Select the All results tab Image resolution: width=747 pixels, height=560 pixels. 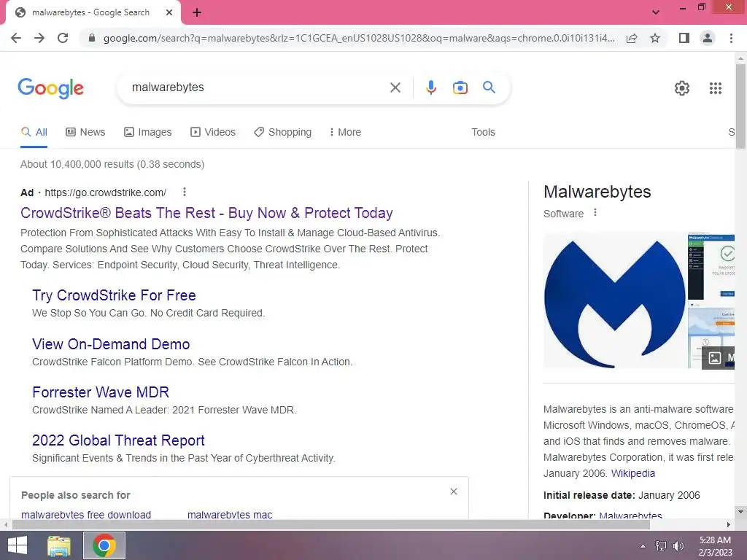pos(34,133)
